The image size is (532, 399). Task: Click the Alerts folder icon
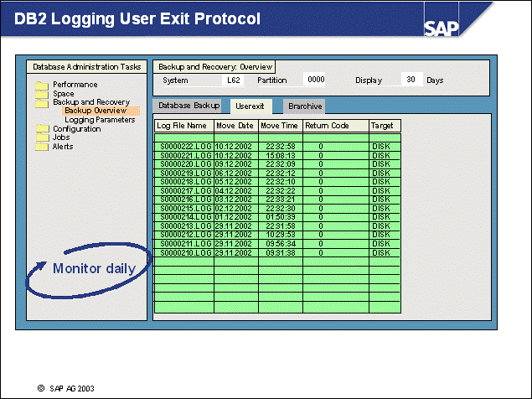point(41,147)
